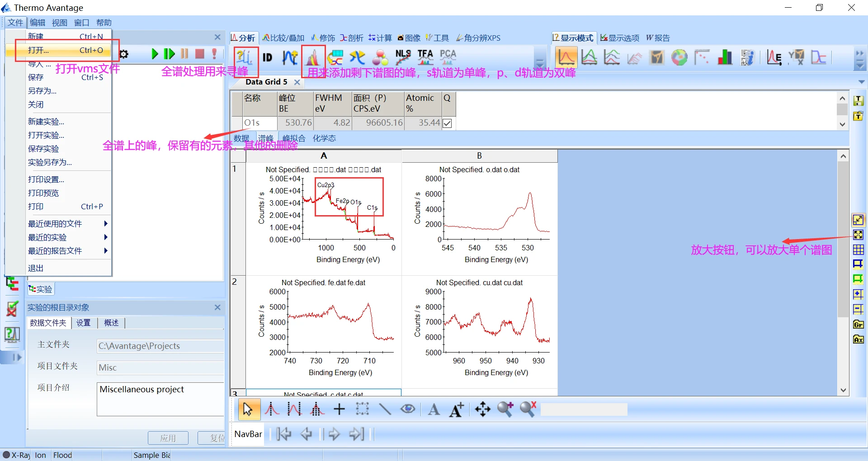Viewport: 868px width, 461px height.
Task: Click the grid layout icon on right bar
Action: coord(858,249)
